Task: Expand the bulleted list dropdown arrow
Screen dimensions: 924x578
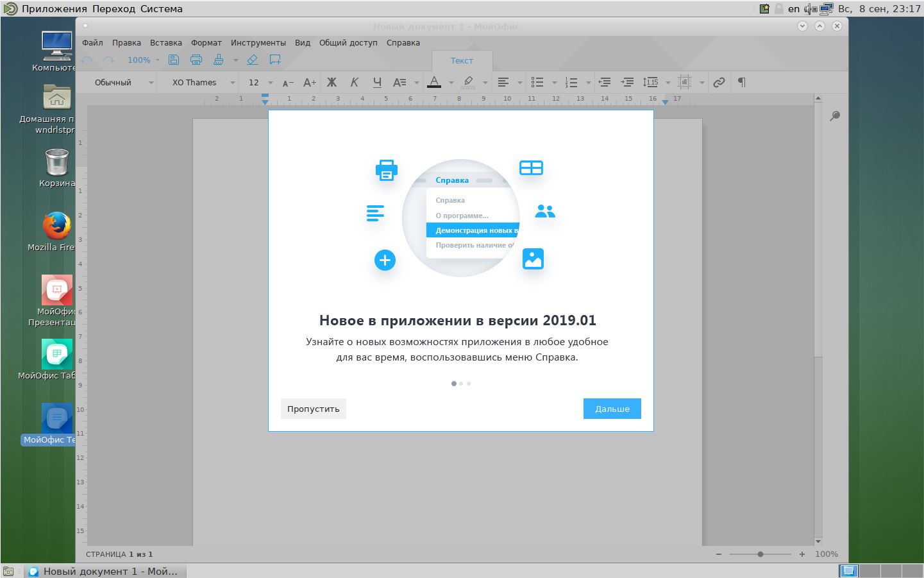Action: (554, 83)
